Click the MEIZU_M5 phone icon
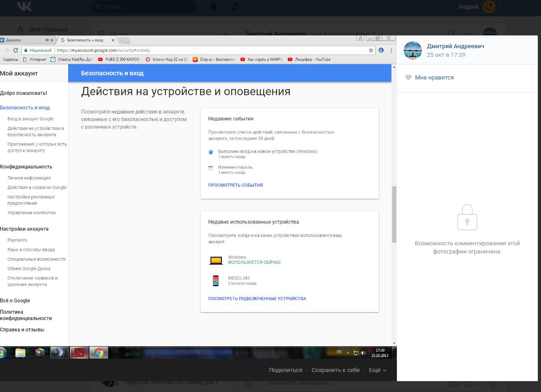This screenshot has height=392, width=541. pyautogui.click(x=215, y=280)
